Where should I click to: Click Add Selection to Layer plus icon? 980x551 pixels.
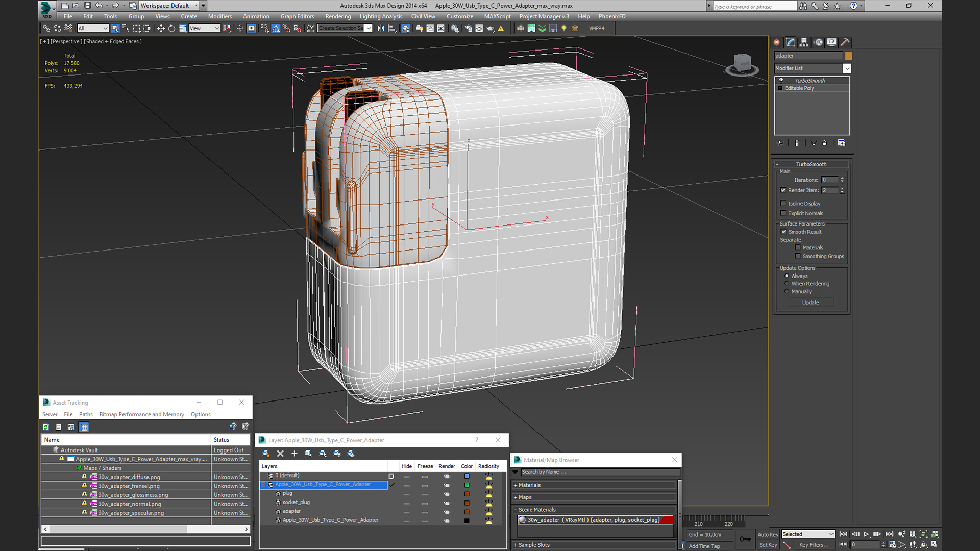coord(294,454)
